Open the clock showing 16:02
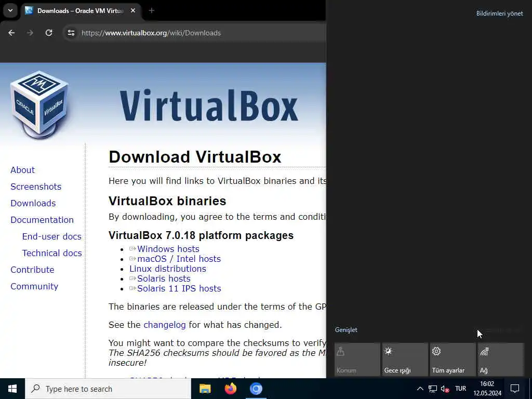 (487, 389)
